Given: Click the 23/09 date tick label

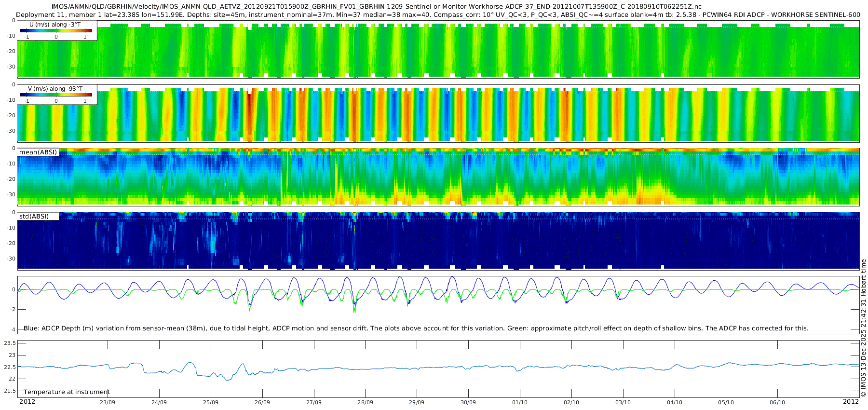Looking at the screenshot, I should click(107, 402).
